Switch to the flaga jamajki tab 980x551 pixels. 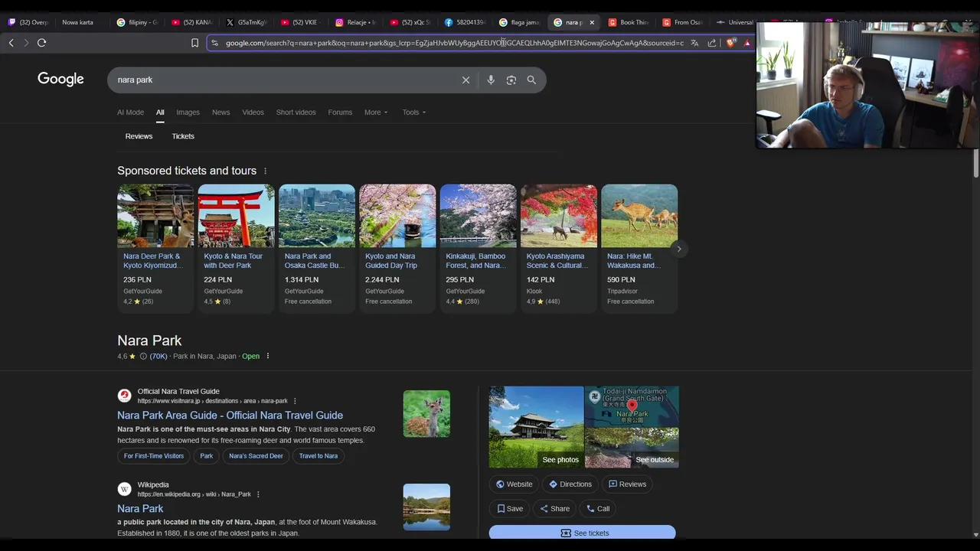pos(520,22)
